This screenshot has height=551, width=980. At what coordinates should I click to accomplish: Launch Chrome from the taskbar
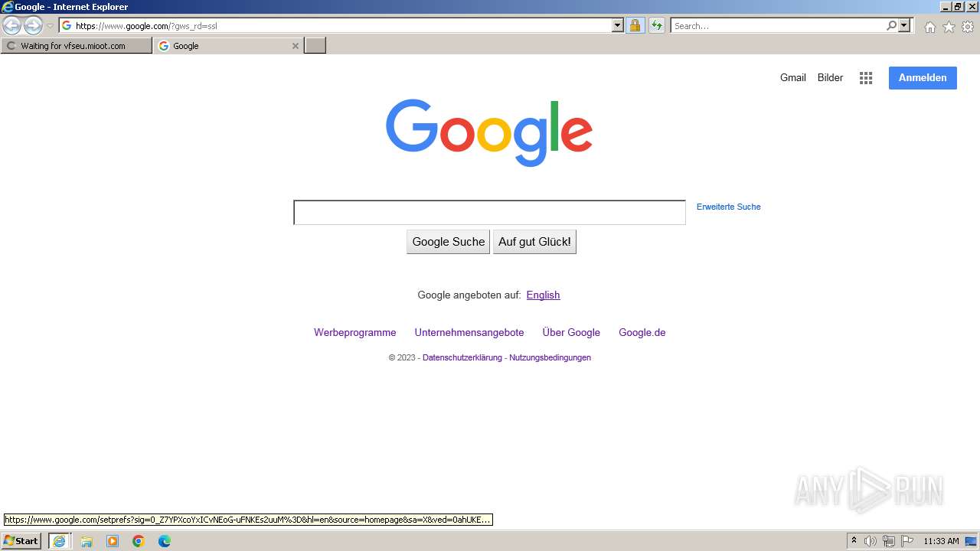[139, 541]
